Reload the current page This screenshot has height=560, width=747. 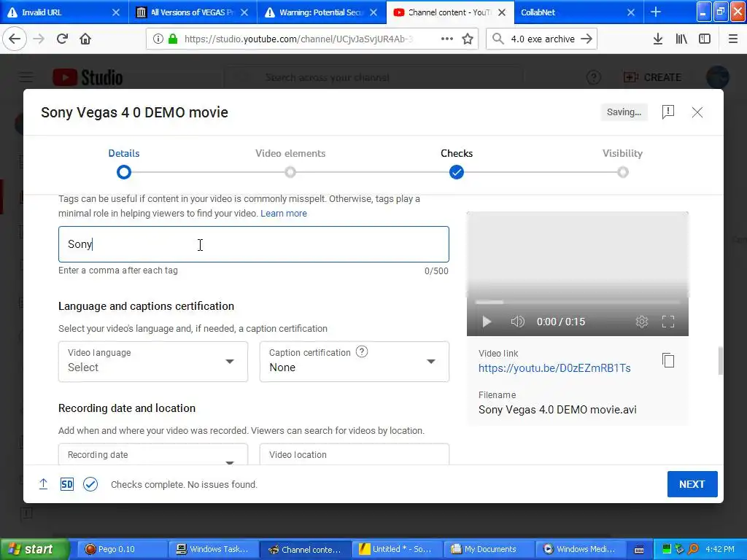click(62, 39)
